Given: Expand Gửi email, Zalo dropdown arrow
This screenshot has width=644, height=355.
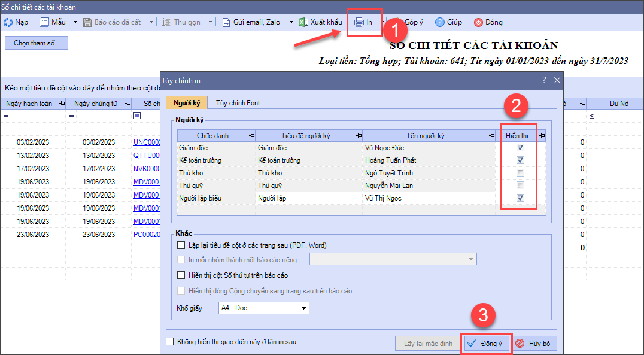Looking at the screenshot, I should coord(291,22).
